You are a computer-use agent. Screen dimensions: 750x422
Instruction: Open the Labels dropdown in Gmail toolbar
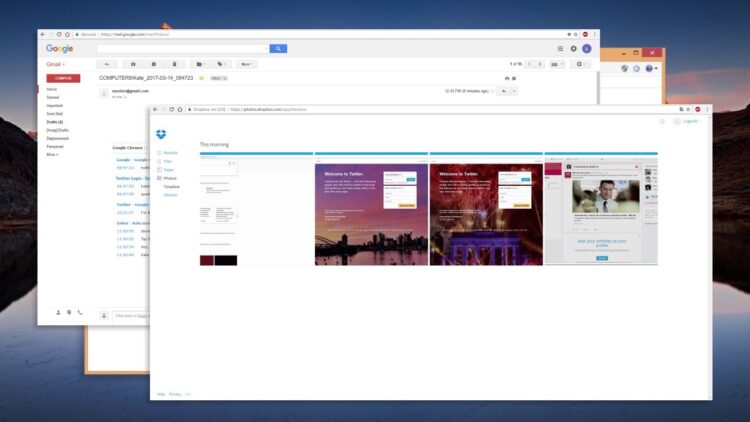coord(221,64)
